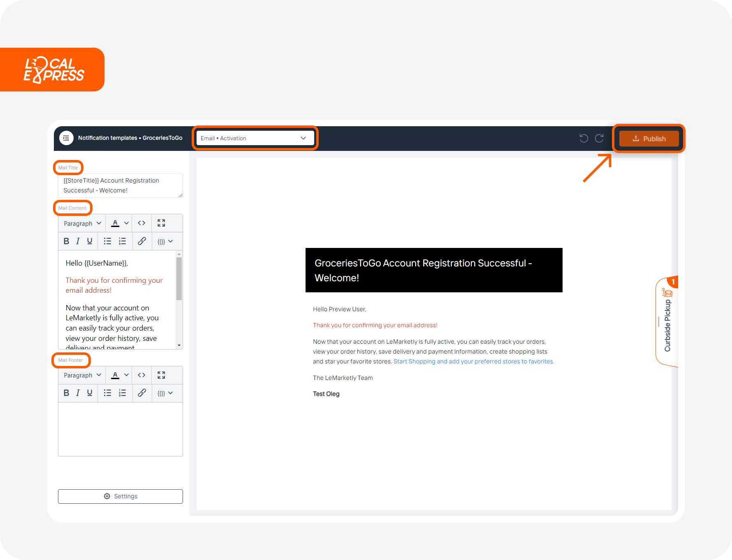Viewport: 732px width, 560px height.
Task: Open the template variables {{}} dropdown in Mail Footer
Action: click(164, 393)
